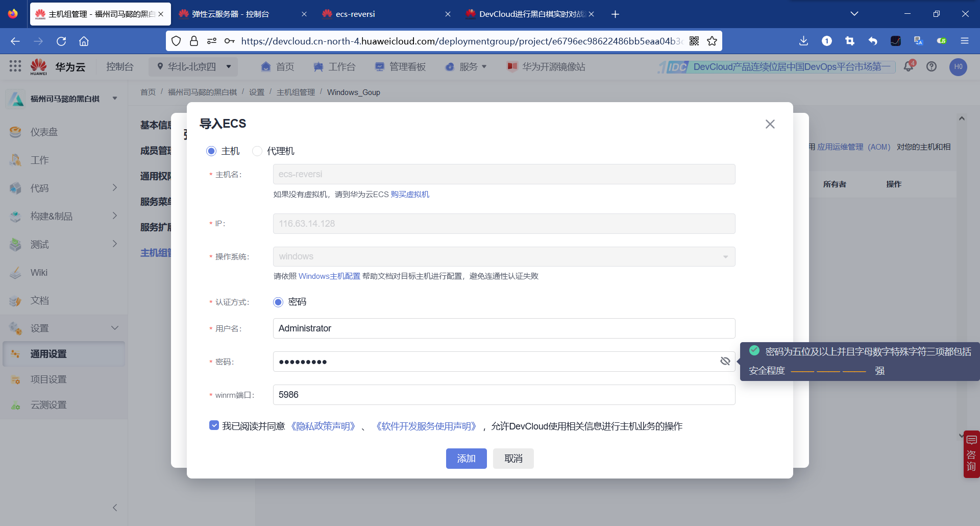View site security lock icon
This screenshot has height=526, width=980.
click(x=194, y=41)
